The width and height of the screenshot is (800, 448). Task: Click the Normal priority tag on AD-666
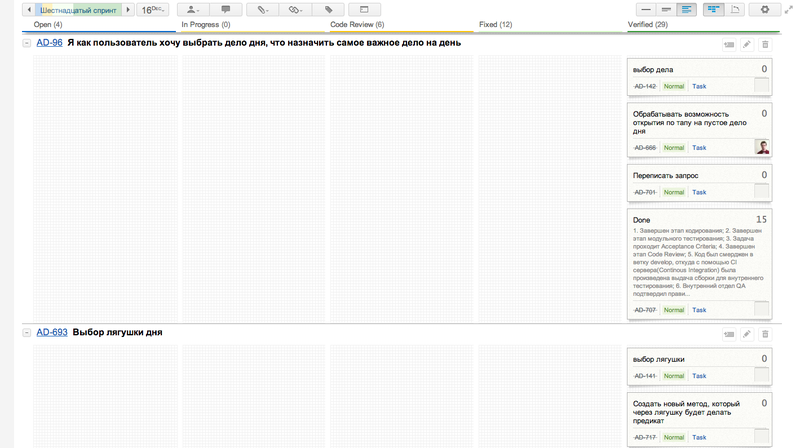[x=673, y=147]
